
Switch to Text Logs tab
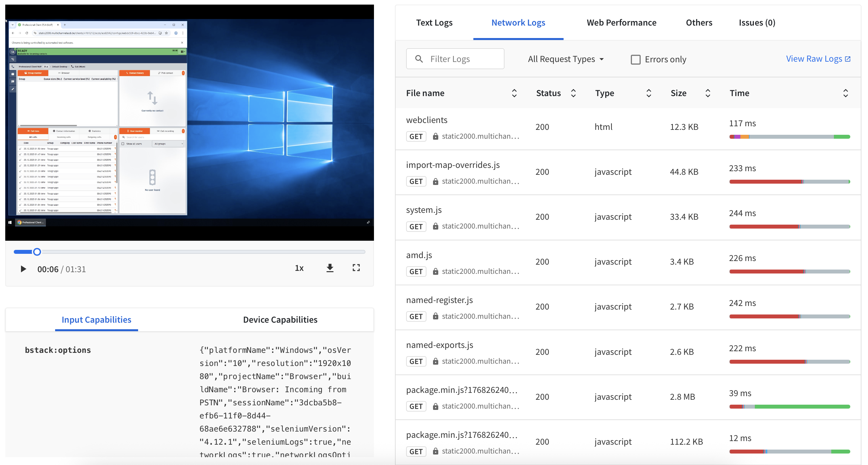click(434, 23)
